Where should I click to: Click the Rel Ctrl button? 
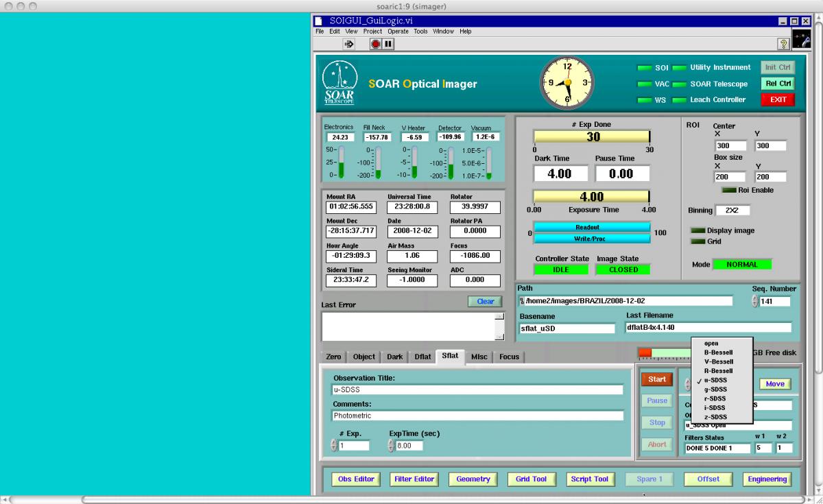coord(778,84)
